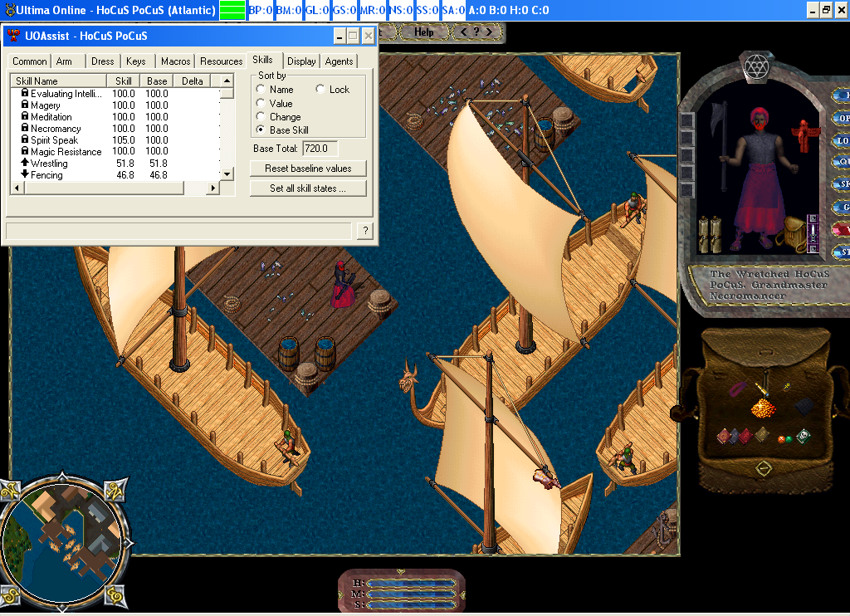Open the Display tab

coord(301,61)
